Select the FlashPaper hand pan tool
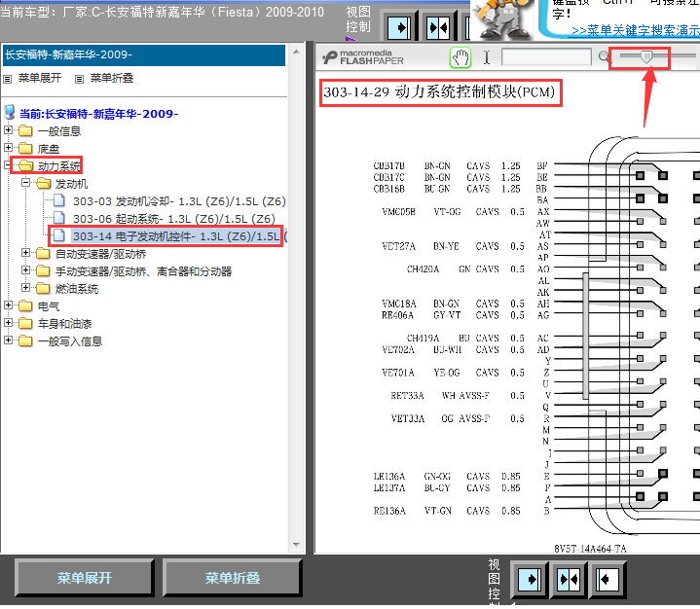The height and width of the screenshot is (609, 700). 461,57
